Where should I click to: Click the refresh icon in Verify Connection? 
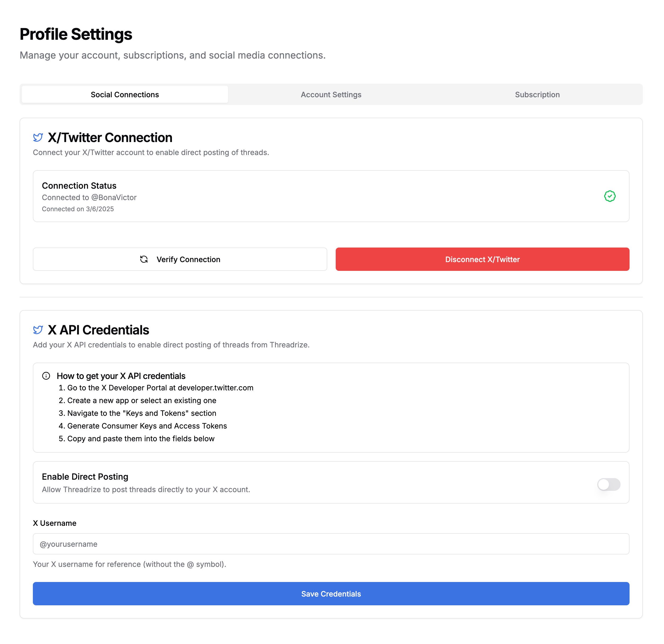pyautogui.click(x=144, y=259)
